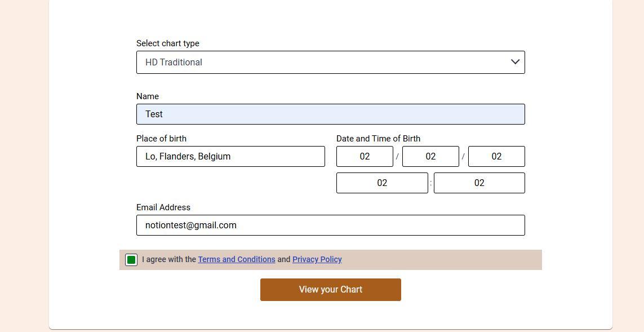The image size is (644, 332).
Task: Click the "Date and Time of Birth" label
Action: tap(378, 139)
